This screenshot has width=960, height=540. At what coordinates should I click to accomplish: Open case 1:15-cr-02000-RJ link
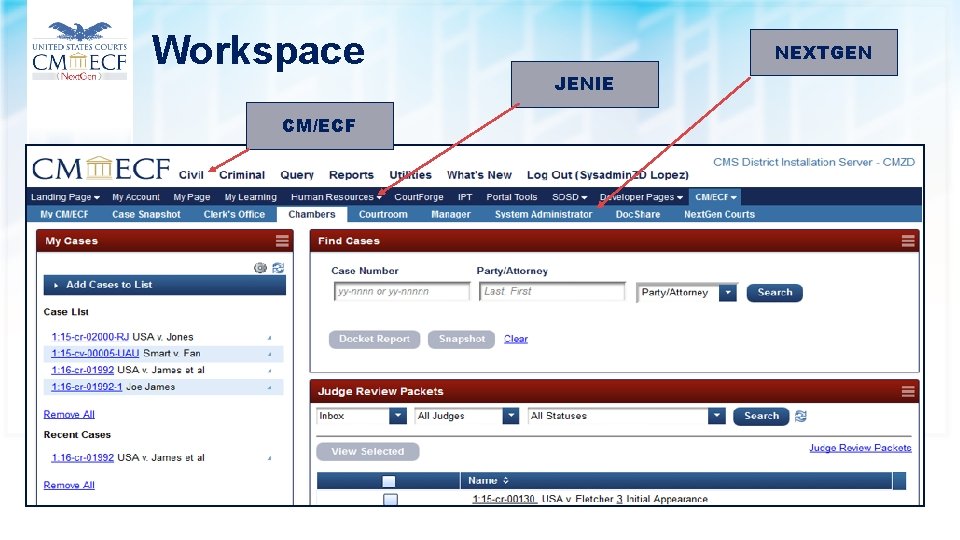point(90,337)
